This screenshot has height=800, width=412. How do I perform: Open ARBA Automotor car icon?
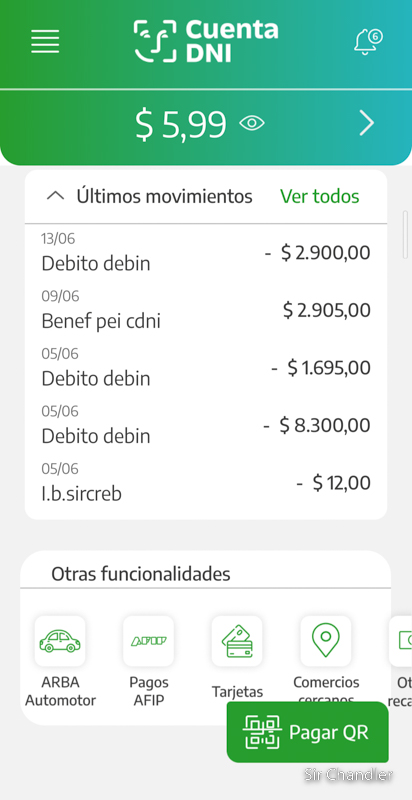tap(60, 641)
